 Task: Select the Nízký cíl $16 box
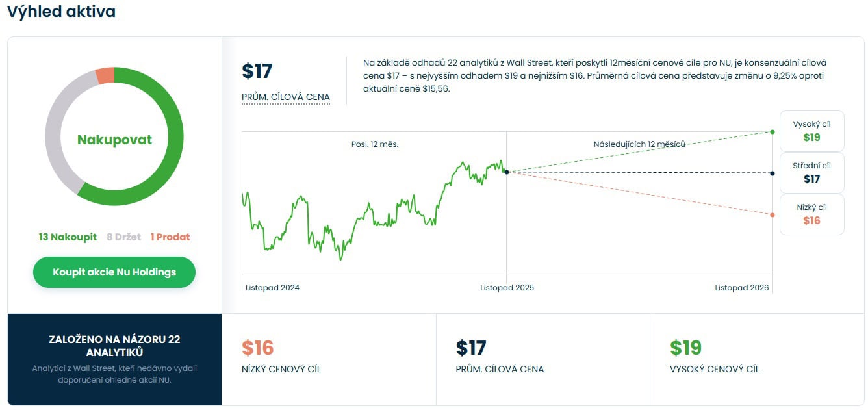click(x=811, y=214)
